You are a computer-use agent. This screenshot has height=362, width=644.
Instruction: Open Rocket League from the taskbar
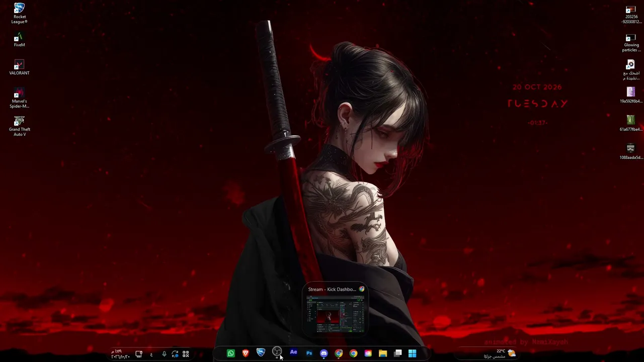(x=261, y=353)
